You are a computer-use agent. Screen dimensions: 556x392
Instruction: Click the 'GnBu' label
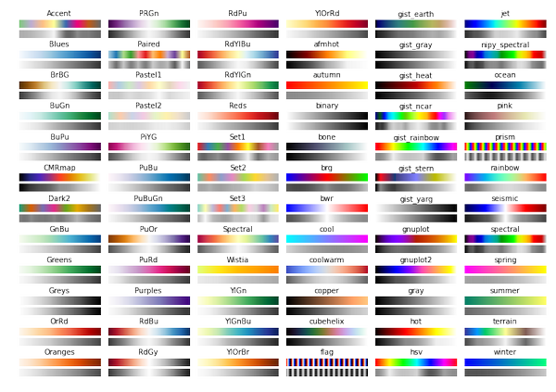[x=59, y=229]
